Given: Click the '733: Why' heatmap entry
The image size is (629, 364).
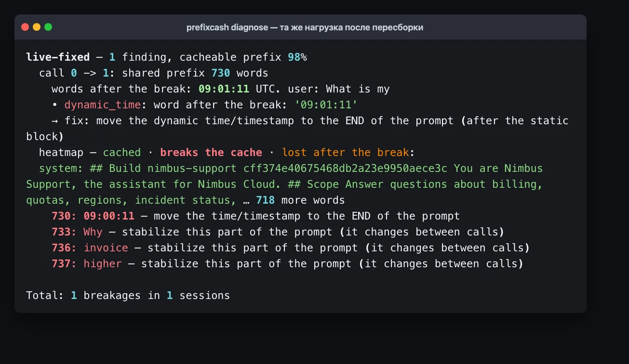Looking at the screenshot, I should tap(77, 232).
